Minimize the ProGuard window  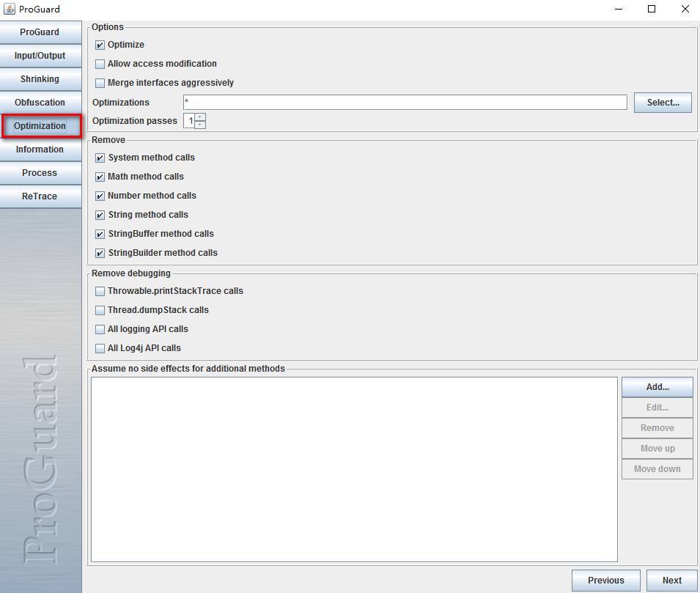[x=619, y=9]
